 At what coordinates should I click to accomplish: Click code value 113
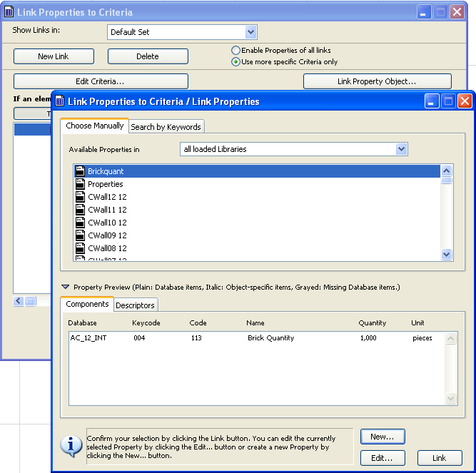196,338
